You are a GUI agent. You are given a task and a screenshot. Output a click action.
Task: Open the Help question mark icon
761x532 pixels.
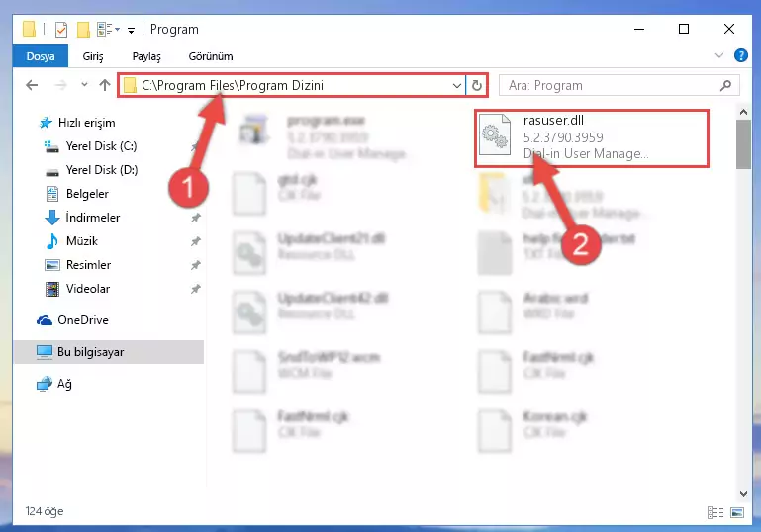click(740, 55)
